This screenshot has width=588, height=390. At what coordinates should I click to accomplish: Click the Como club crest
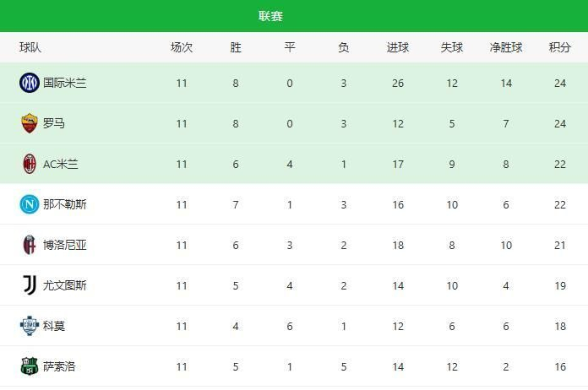click(30, 326)
